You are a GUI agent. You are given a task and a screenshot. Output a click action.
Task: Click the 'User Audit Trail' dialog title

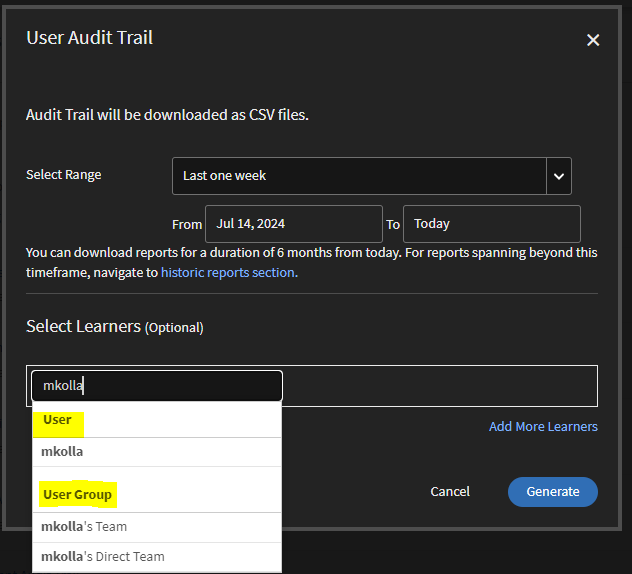coord(89,39)
